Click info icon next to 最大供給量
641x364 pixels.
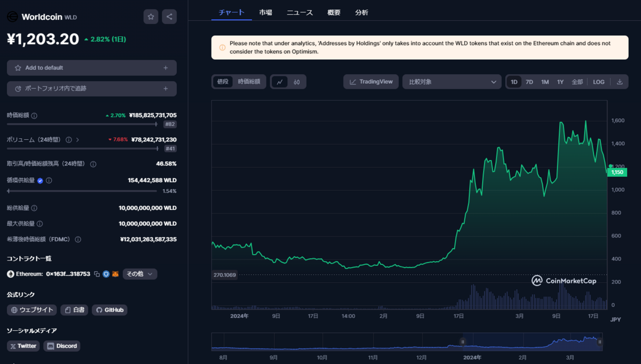(40, 224)
